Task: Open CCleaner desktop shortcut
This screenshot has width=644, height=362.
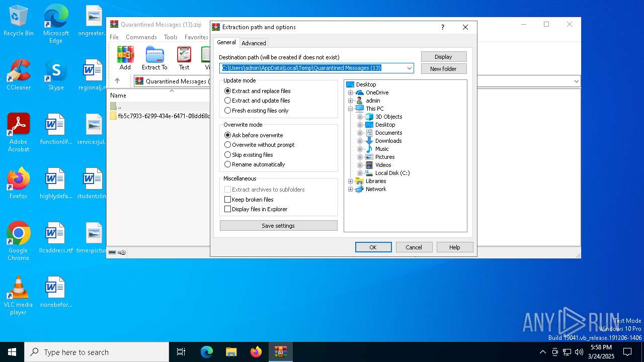Action: [x=19, y=75]
